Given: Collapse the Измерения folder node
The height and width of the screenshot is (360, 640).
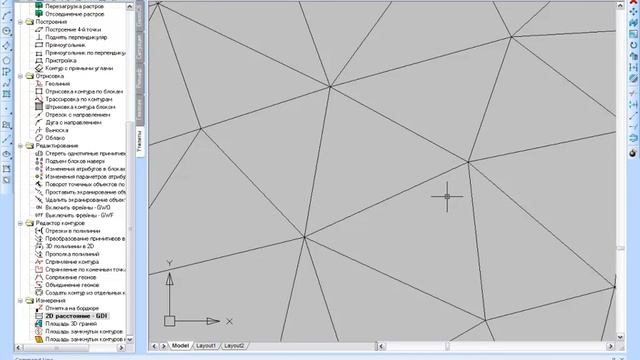Looking at the screenshot, I should [20, 301].
